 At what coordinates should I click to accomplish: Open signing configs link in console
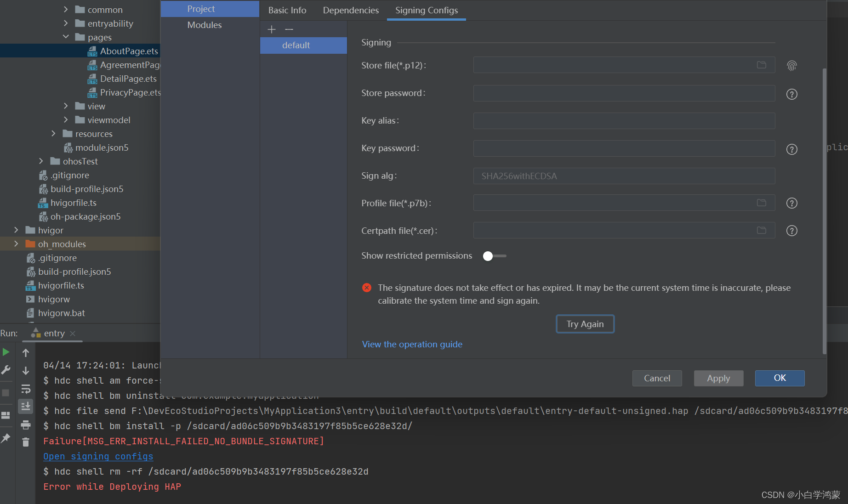(98, 456)
